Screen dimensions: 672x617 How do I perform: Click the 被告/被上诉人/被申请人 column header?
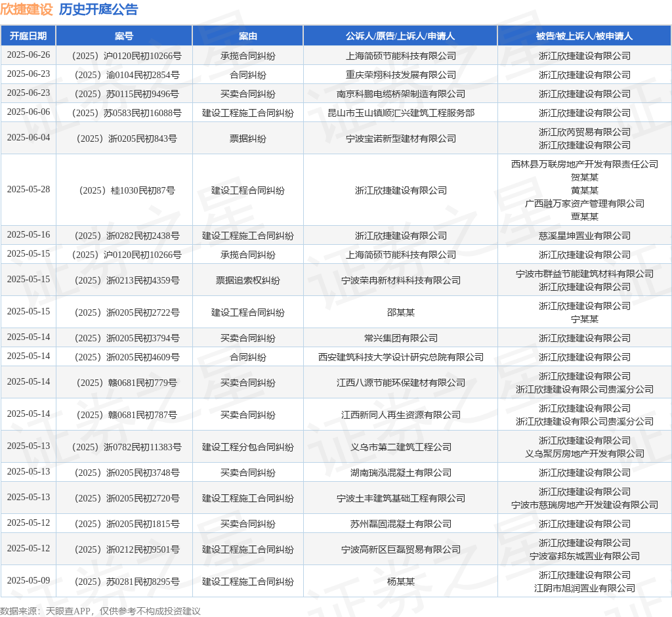[x=585, y=36]
